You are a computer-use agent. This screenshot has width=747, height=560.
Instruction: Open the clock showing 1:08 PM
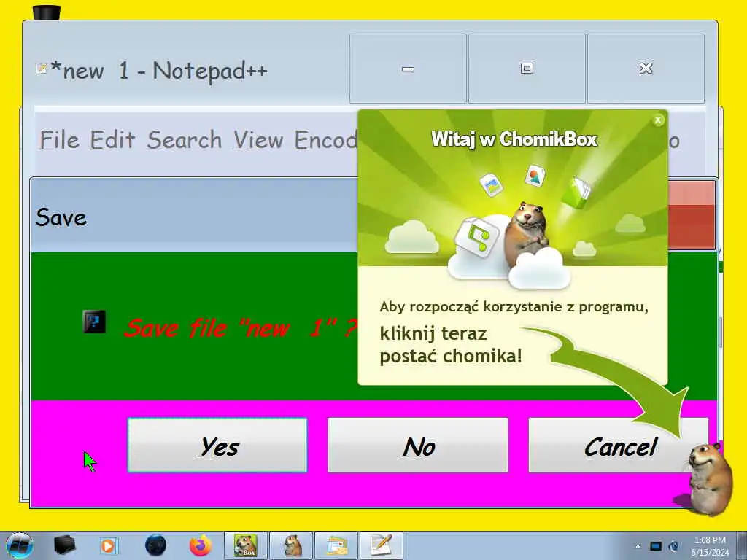click(x=710, y=546)
